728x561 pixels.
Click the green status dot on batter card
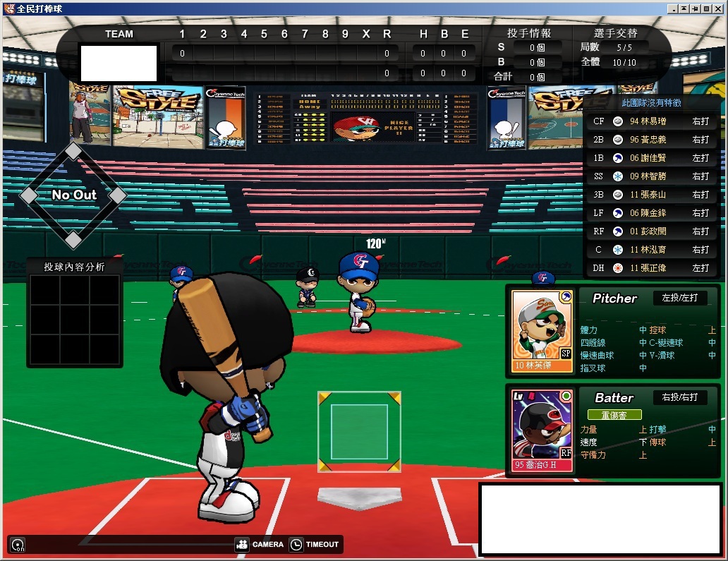(x=566, y=396)
